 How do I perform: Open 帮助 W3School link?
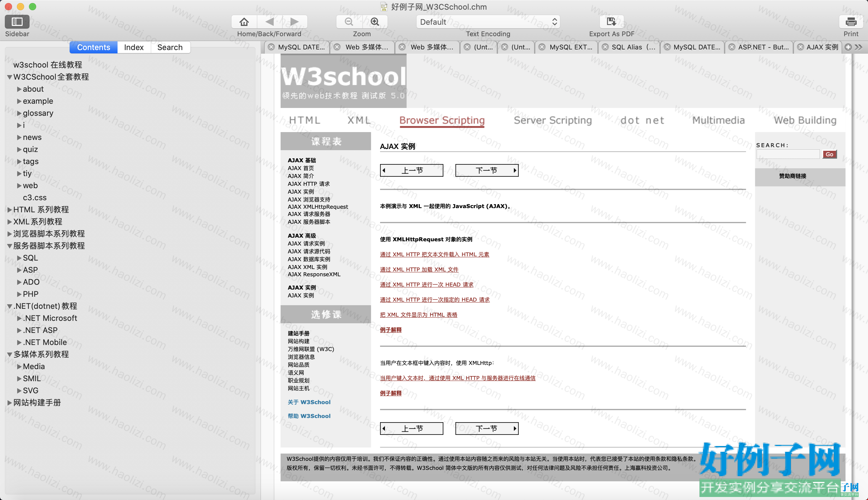click(x=309, y=416)
